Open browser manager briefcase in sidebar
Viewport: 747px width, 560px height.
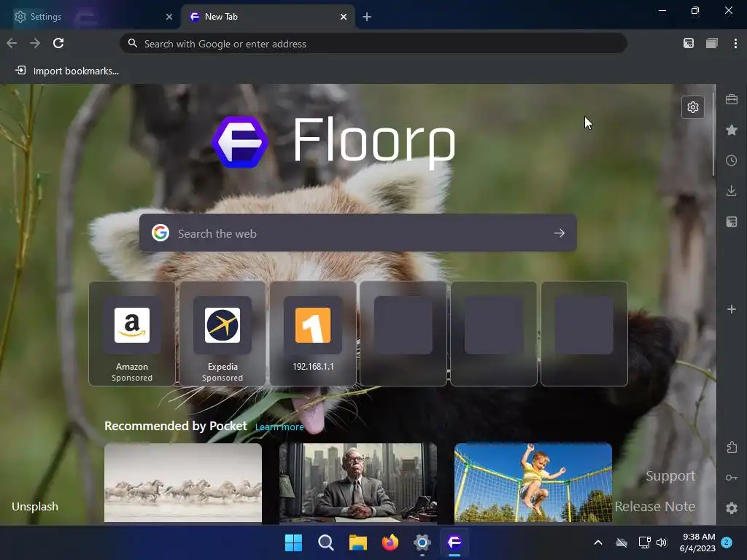pos(732,99)
